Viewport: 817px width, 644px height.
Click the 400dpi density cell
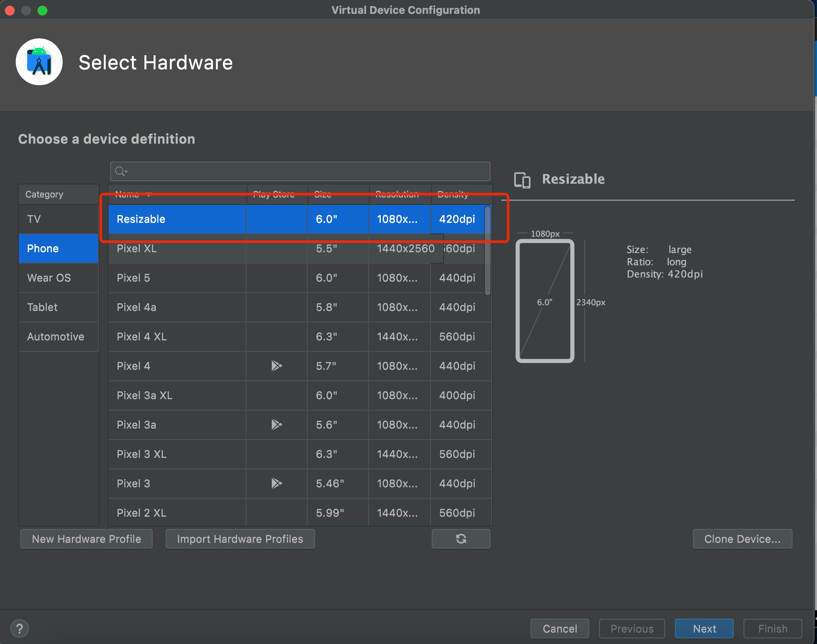tap(461, 395)
